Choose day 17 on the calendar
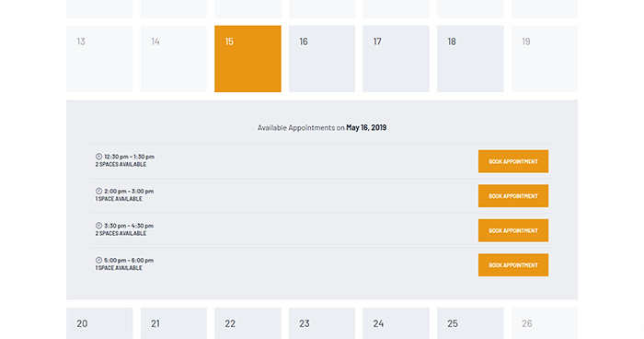 point(396,59)
